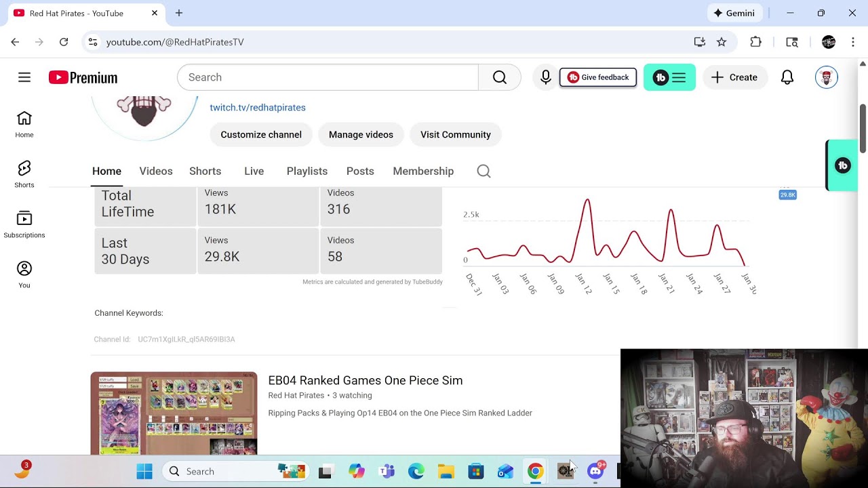Open Microsoft Teams from the taskbar
The image size is (868, 488).
coord(387,472)
